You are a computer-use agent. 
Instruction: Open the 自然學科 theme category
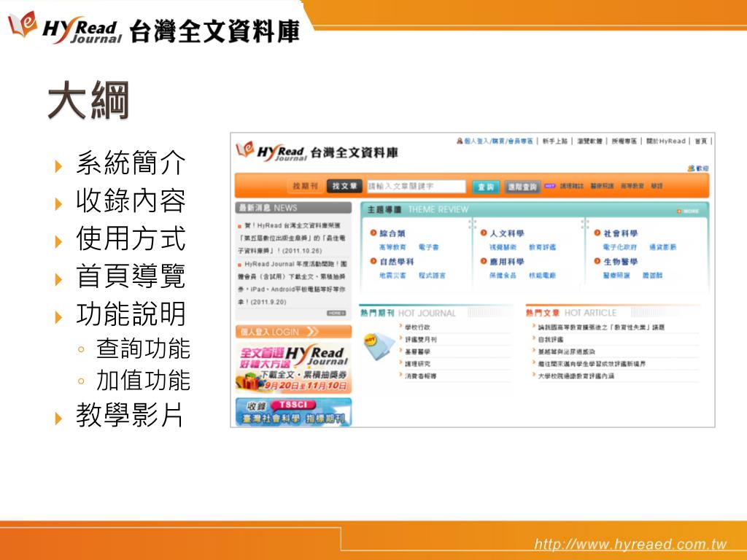pos(396,262)
